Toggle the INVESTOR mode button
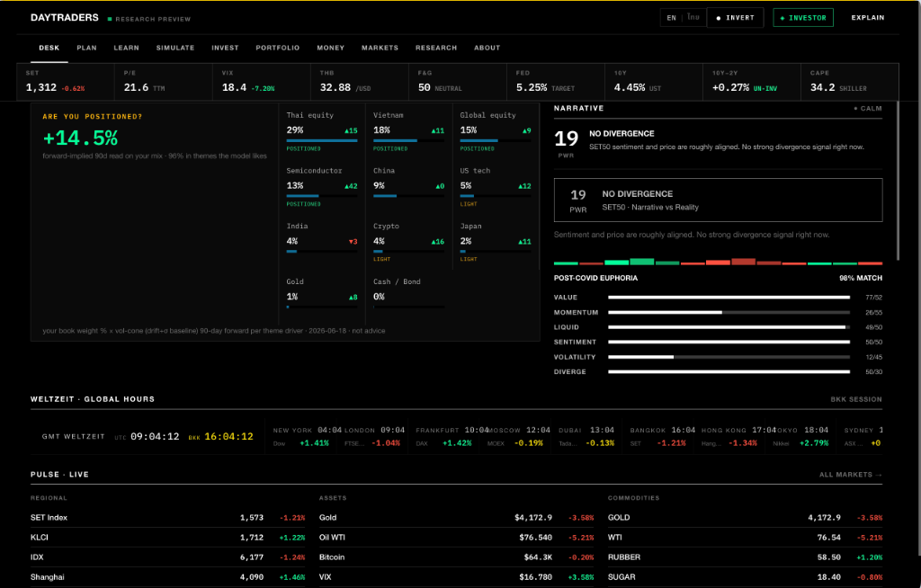The height and width of the screenshot is (588, 921). point(803,18)
